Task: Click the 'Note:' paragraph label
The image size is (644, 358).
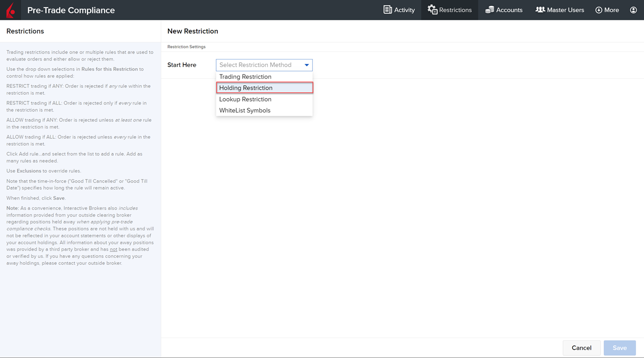Action: click(x=12, y=208)
